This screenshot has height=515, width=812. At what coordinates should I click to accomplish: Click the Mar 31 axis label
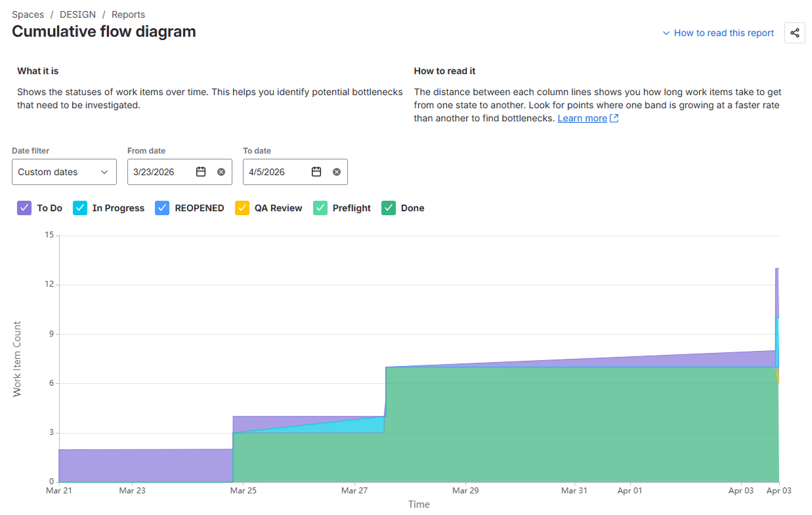(x=574, y=490)
